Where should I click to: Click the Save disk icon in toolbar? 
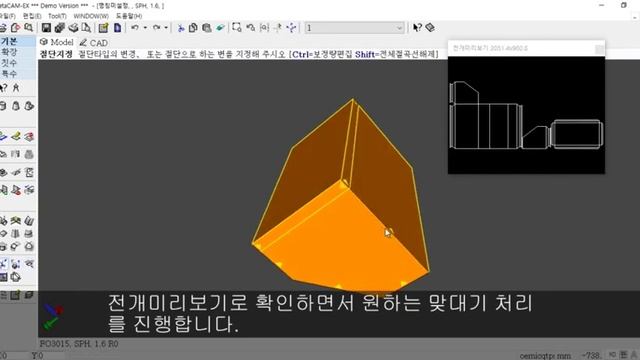point(46,28)
